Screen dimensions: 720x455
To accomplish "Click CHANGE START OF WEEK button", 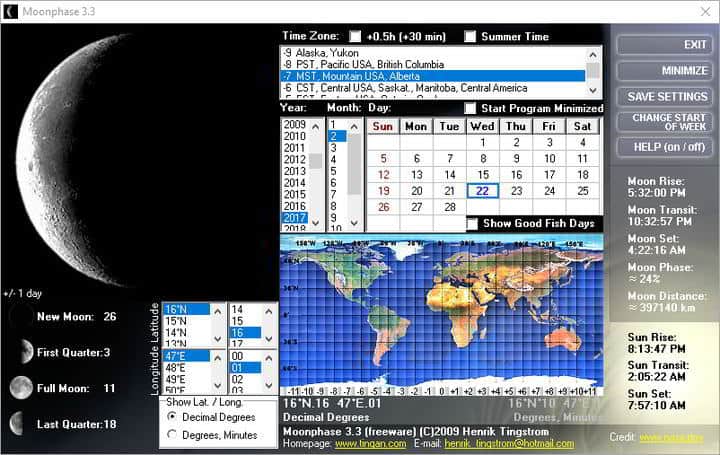I will tap(664, 122).
